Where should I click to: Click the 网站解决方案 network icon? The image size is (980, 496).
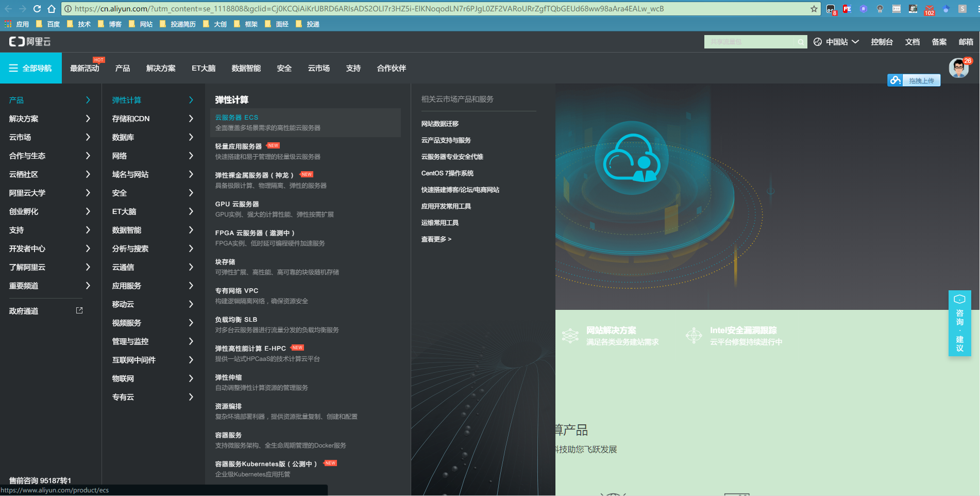pyautogui.click(x=570, y=336)
